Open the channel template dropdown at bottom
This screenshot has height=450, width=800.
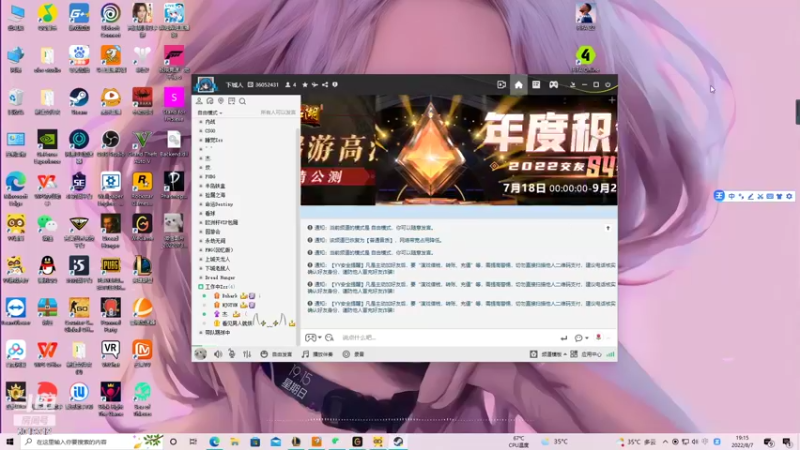(x=548, y=354)
